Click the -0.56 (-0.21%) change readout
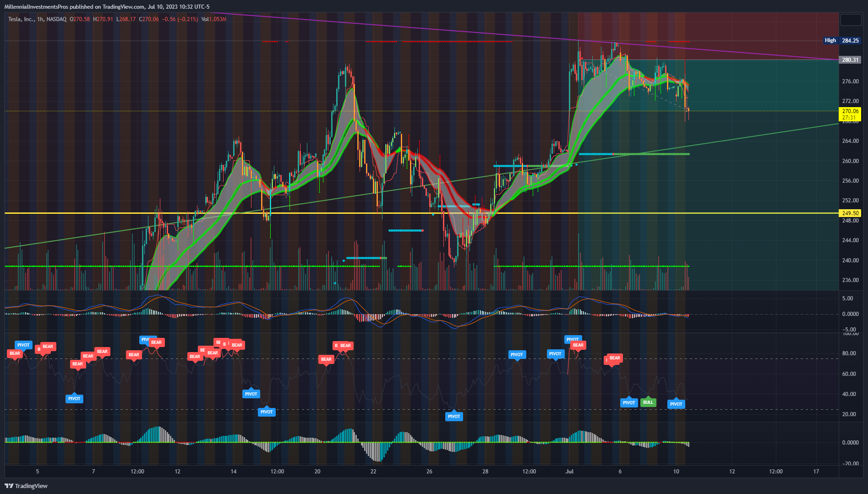Image resolution: width=868 pixels, height=494 pixels. [180, 19]
